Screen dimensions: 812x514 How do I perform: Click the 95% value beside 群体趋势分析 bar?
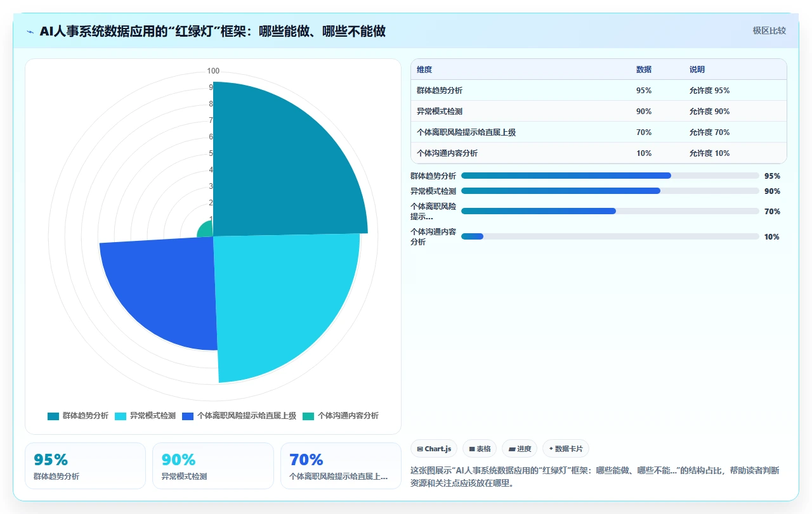tap(772, 176)
